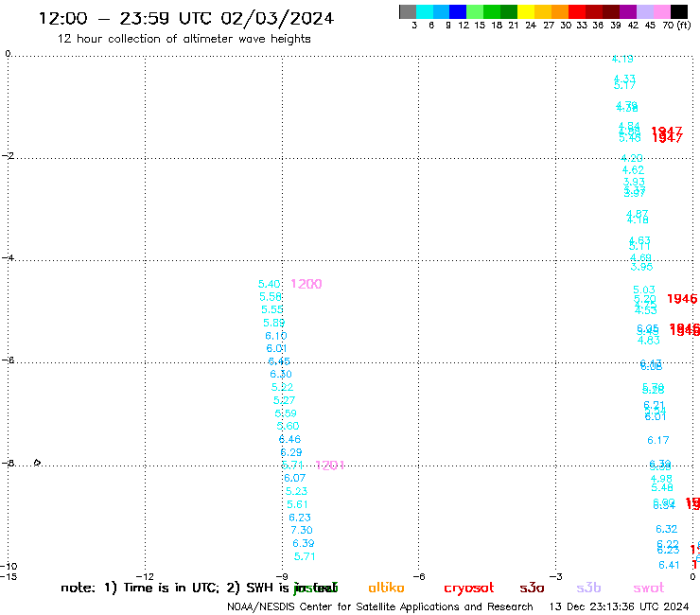The image size is (700, 615).
Task: Click the value '5.61'
Action: pyautogui.click(x=297, y=504)
